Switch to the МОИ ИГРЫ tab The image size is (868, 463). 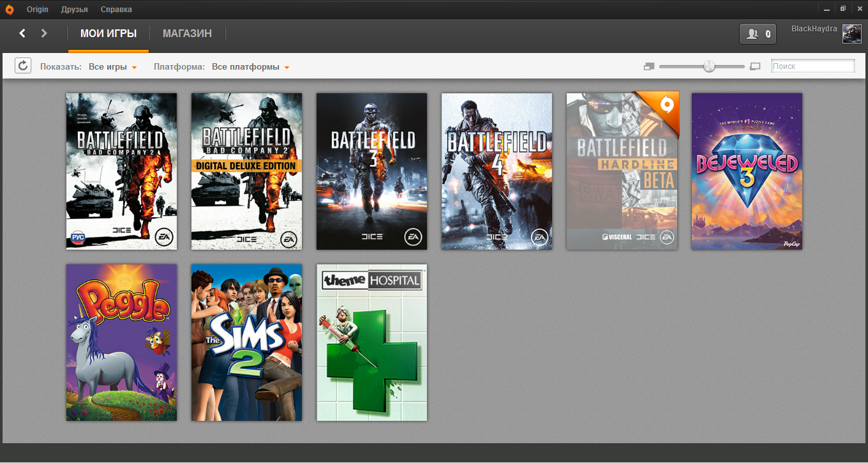click(x=108, y=34)
